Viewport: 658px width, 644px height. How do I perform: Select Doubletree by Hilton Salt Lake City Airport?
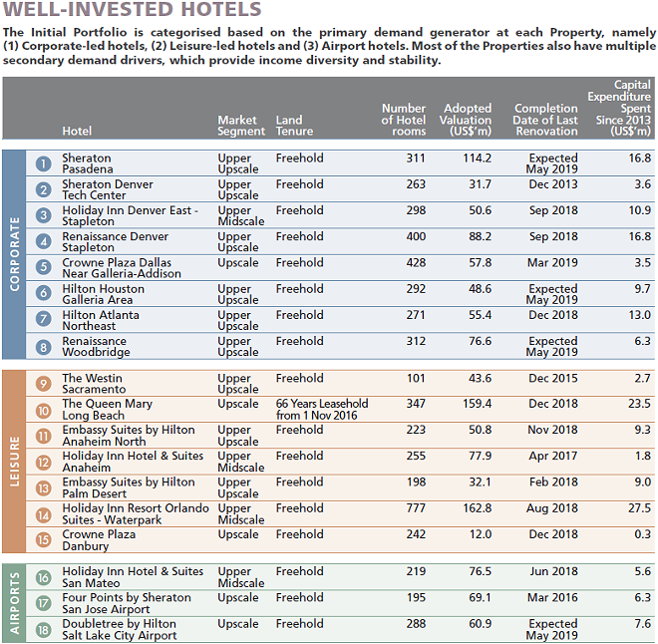click(x=120, y=629)
